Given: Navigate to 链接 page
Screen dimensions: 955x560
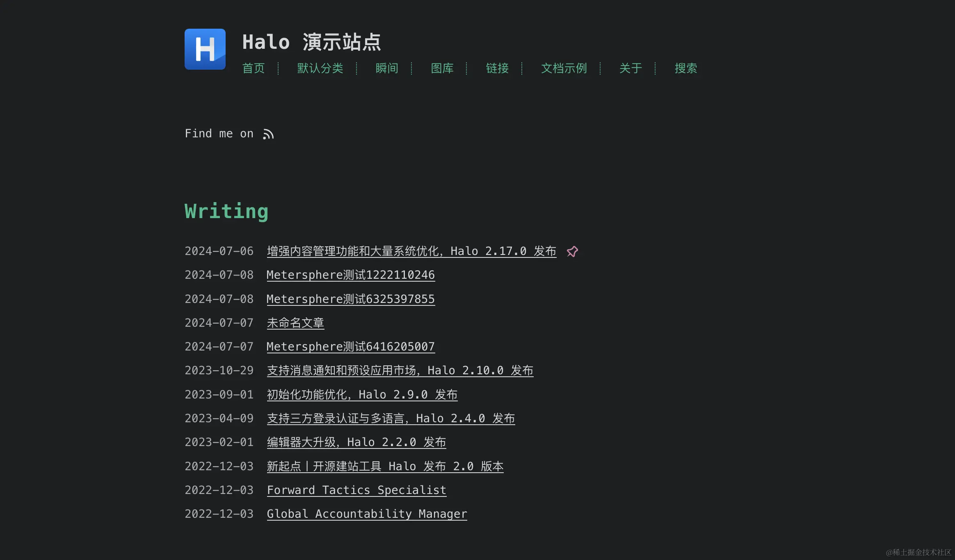Looking at the screenshot, I should pos(497,68).
